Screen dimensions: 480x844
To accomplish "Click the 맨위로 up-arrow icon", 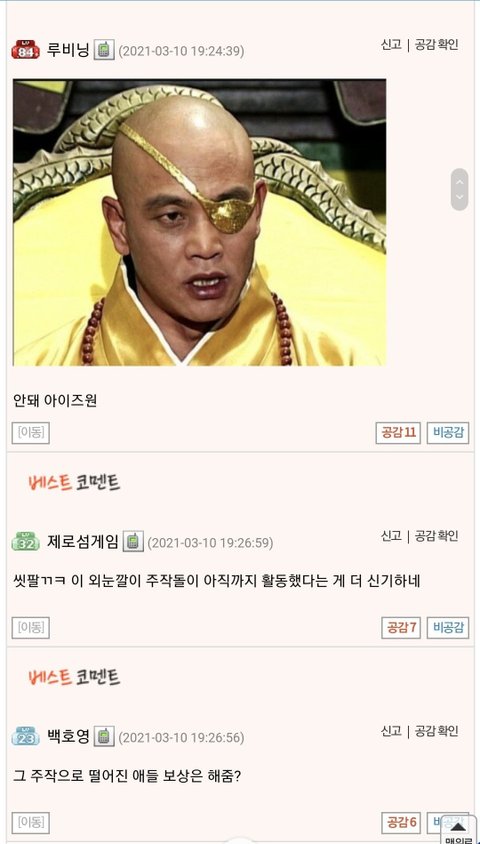I will tap(458, 829).
